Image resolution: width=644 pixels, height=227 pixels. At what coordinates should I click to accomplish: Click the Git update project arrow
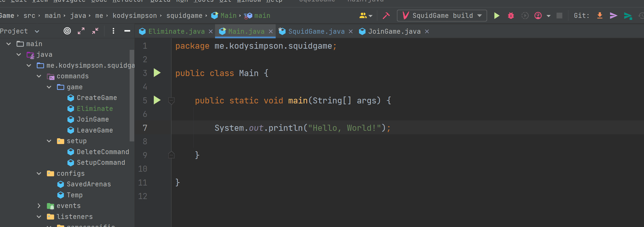coord(600,16)
